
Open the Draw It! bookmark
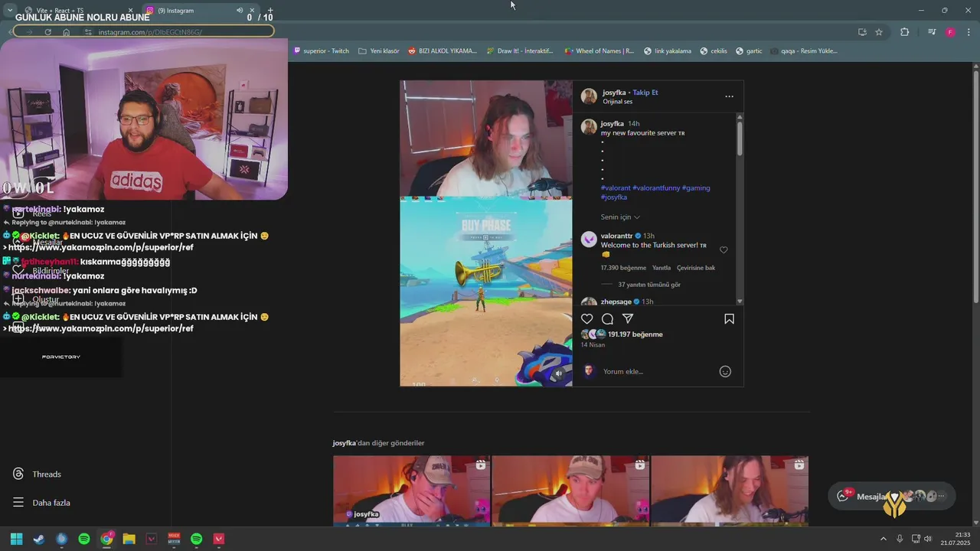(x=520, y=51)
